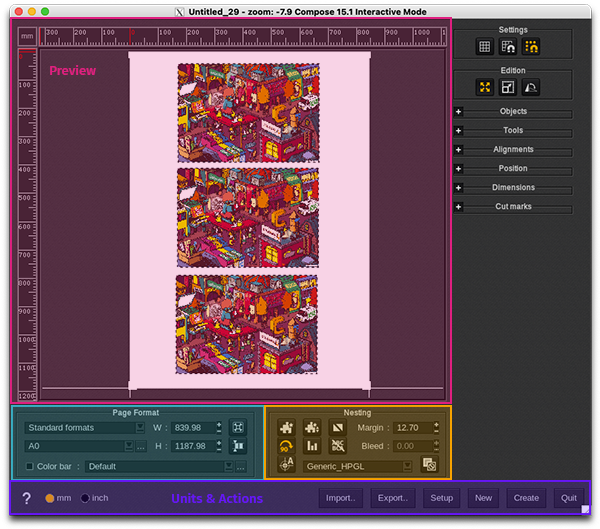
Task: Open help with the question mark icon
Action: coord(26,498)
